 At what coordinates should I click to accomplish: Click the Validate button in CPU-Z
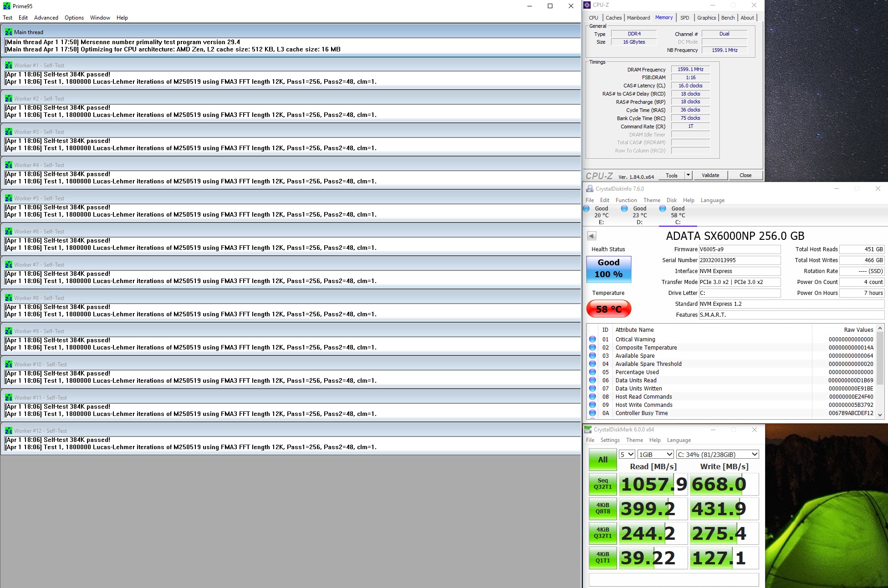710,175
